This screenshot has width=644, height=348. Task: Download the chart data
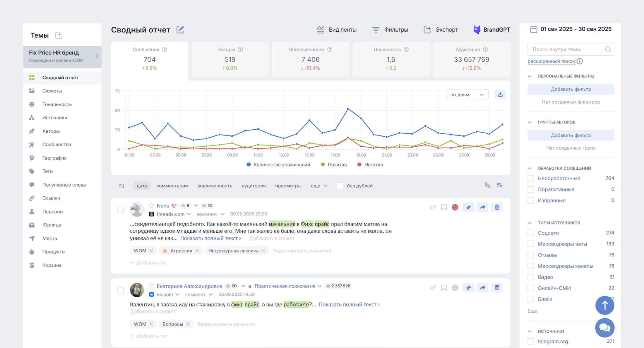tap(500, 95)
